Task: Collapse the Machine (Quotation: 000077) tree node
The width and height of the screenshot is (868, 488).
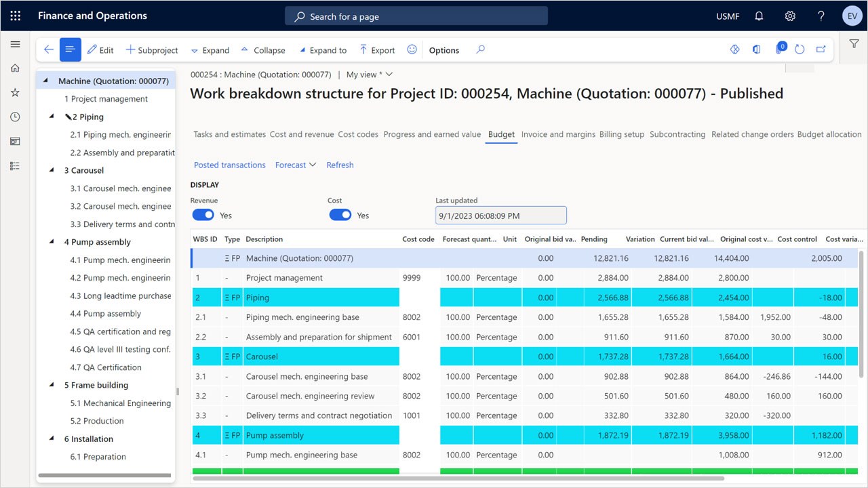Action: click(x=45, y=81)
